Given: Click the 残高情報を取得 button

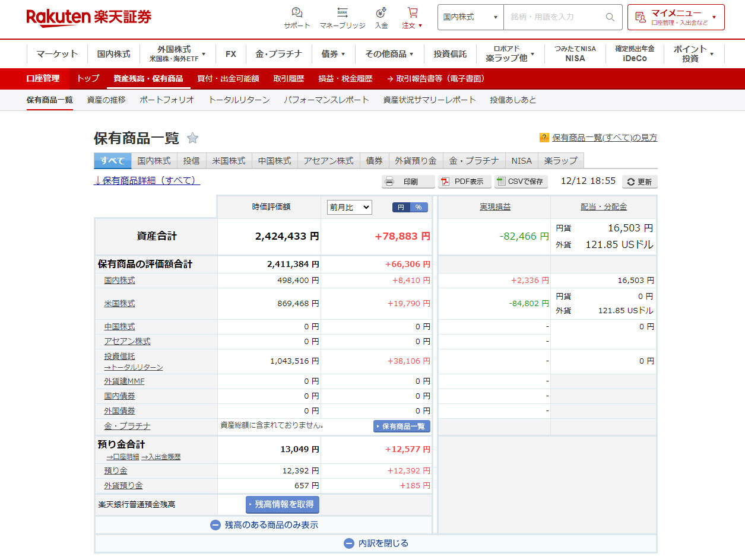Looking at the screenshot, I should click(x=283, y=504).
